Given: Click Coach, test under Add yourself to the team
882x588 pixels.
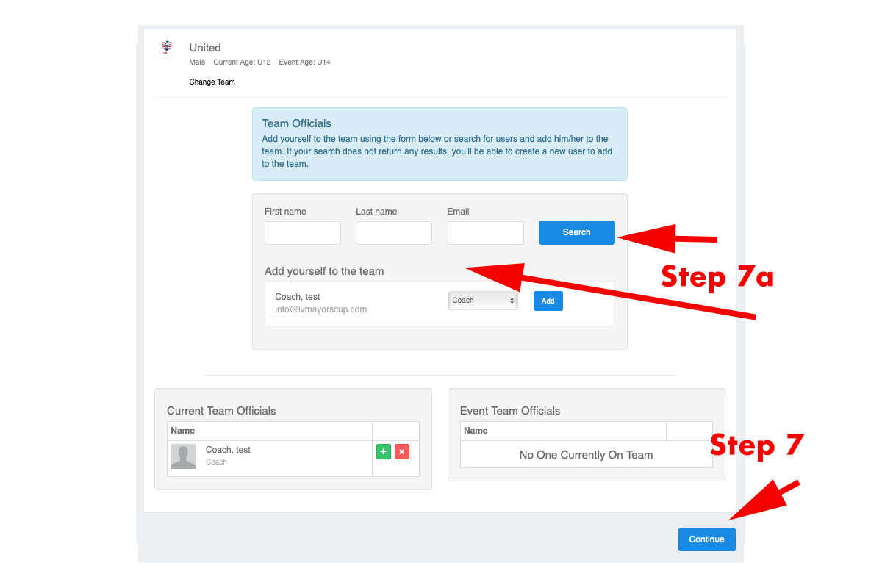Looking at the screenshot, I should [297, 297].
